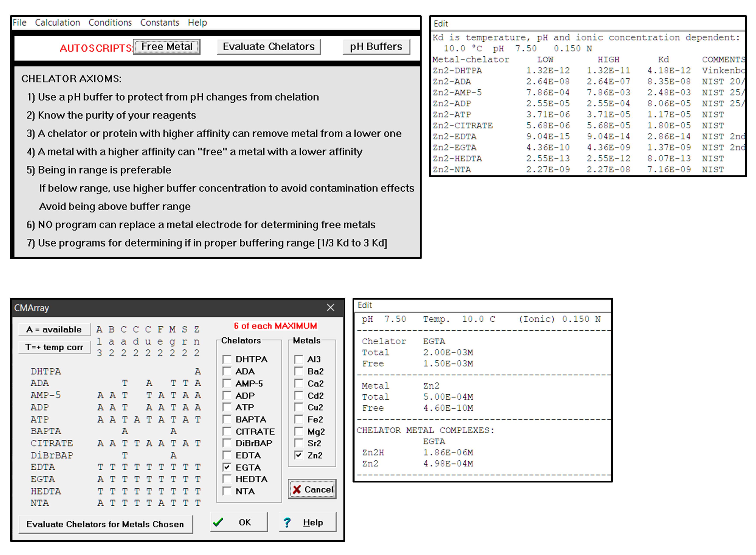Tick the Mg2 metal checkbox
The height and width of the screenshot is (555, 756).
(299, 431)
